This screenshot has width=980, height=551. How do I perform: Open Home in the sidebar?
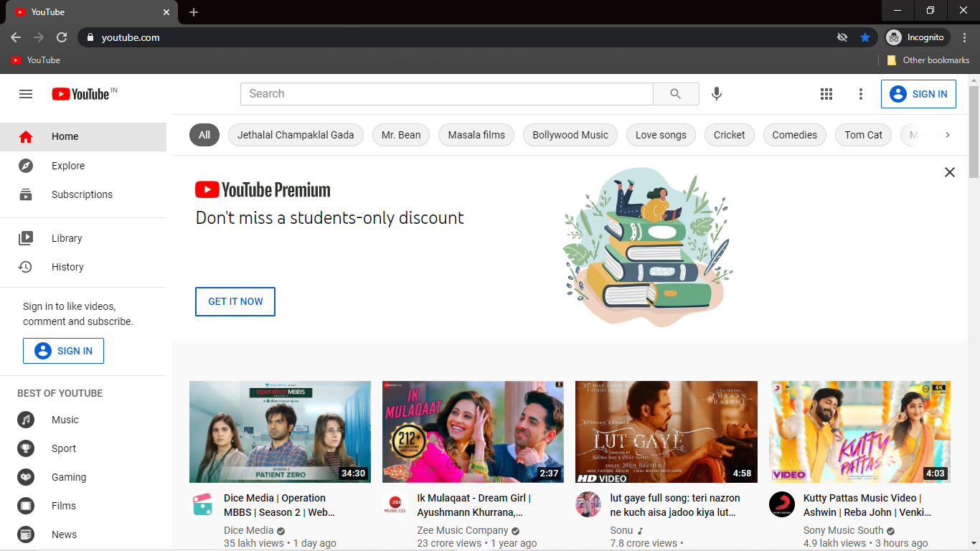pos(83,136)
